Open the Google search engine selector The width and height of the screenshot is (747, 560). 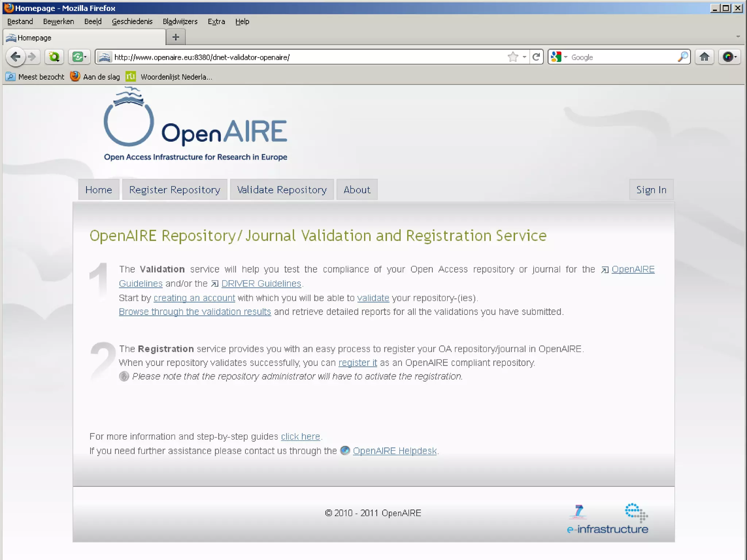coord(559,57)
